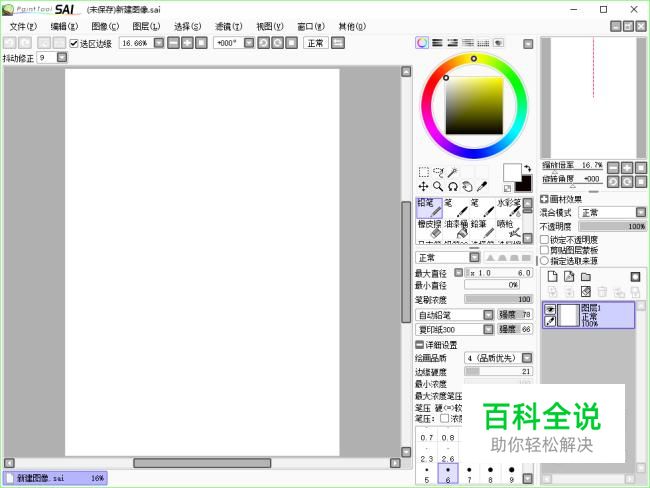This screenshot has height=488, width=650.
Task: Create a new layer folder
Action: pos(586,277)
